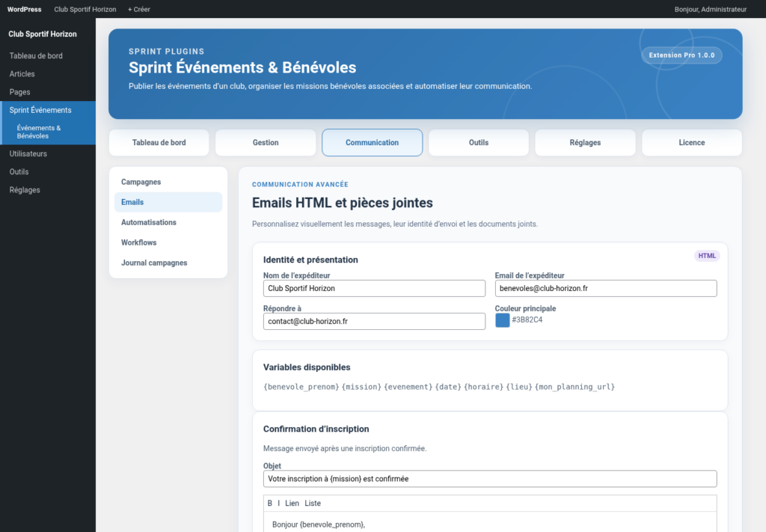Image resolution: width=766 pixels, height=532 pixels.
Task: Click the {horaire} variable
Action: pyautogui.click(x=484, y=387)
